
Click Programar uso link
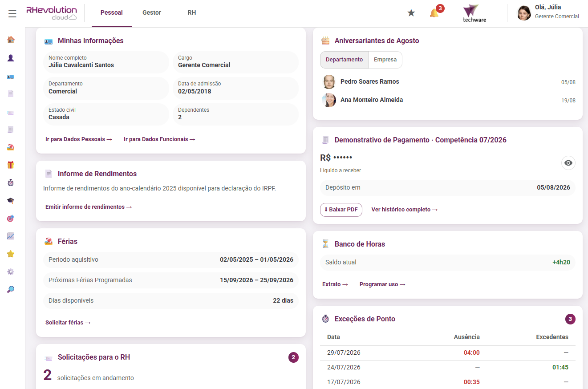tap(382, 284)
